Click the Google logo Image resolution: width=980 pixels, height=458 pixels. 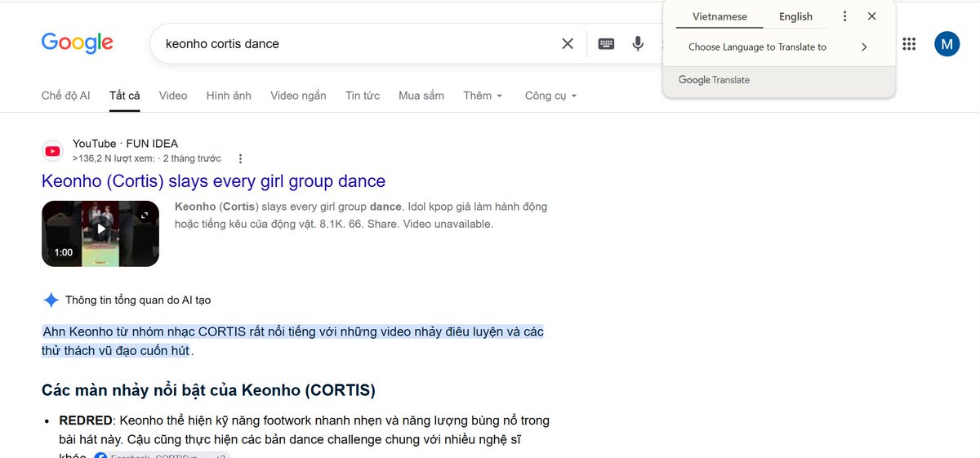point(78,43)
